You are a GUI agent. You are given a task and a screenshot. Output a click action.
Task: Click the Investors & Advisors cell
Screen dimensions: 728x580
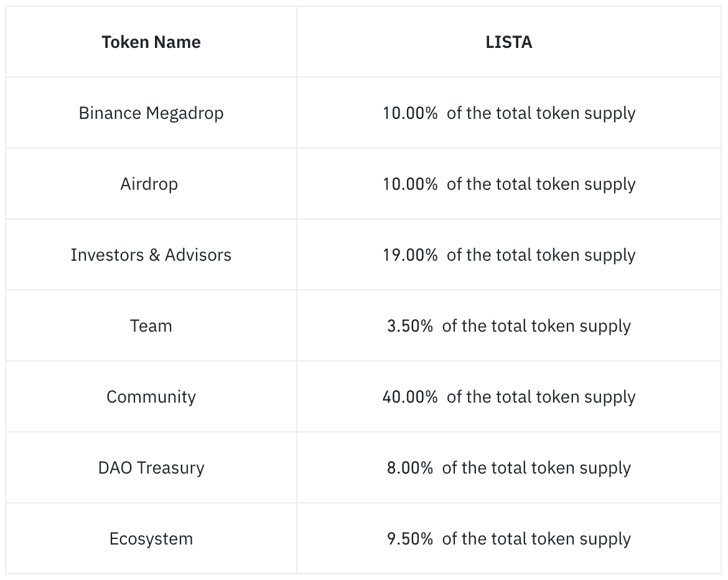(151, 255)
